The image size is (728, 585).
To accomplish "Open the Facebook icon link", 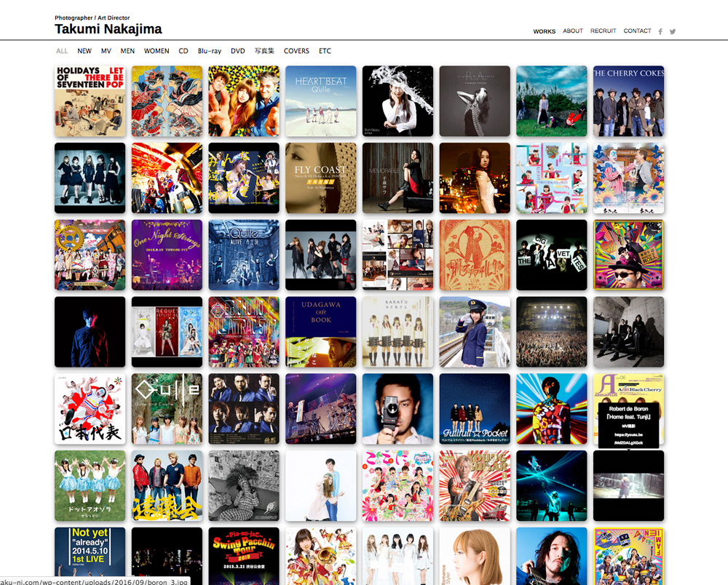I will point(660,31).
